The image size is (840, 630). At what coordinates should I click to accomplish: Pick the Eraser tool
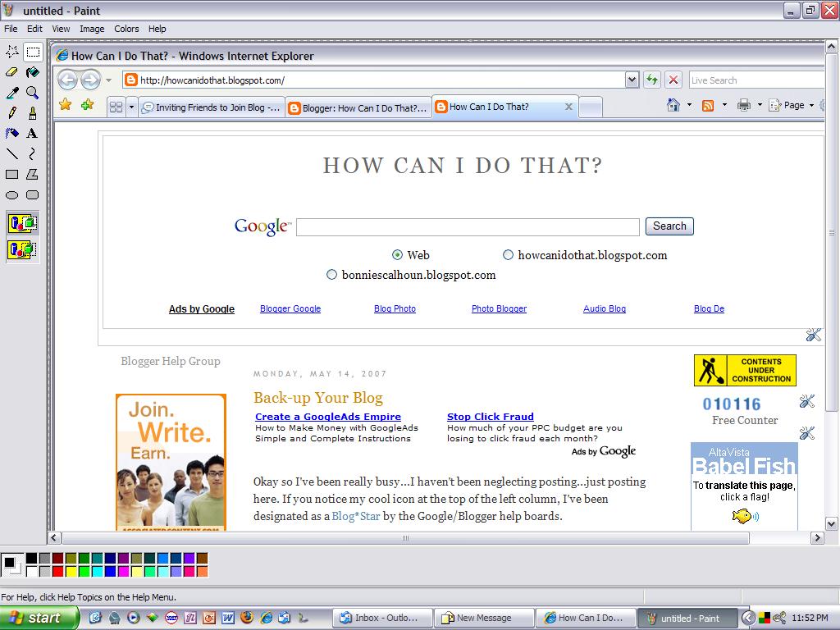tap(11, 72)
